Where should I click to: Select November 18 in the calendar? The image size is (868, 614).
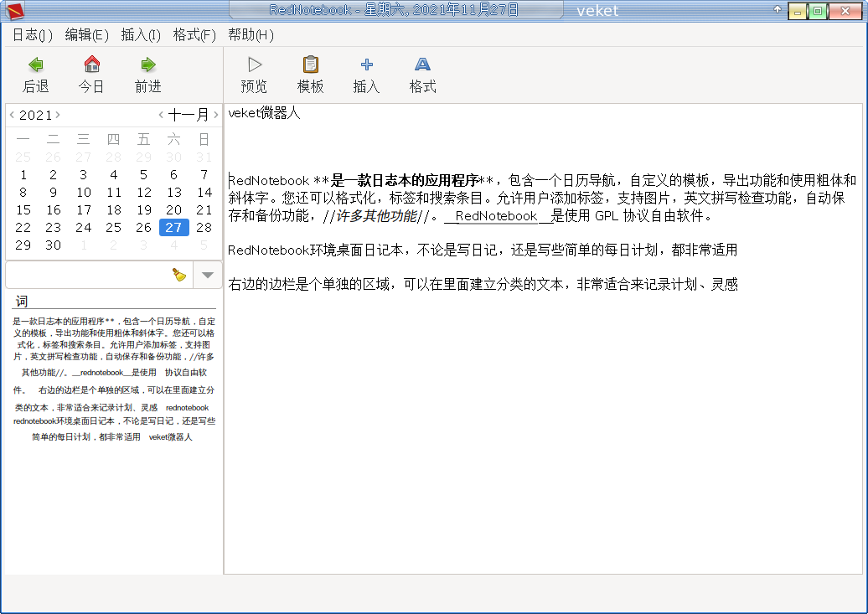click(114, 210)
